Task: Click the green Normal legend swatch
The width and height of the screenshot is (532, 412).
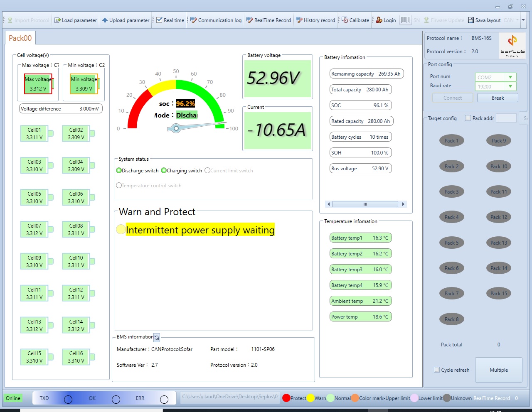Action: [x=330, y=398]
